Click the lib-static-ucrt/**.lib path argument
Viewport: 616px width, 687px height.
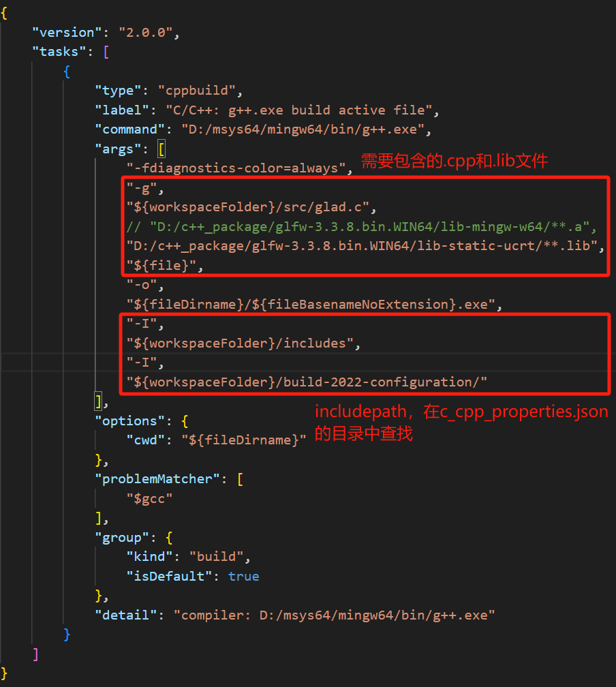(362, 246)
